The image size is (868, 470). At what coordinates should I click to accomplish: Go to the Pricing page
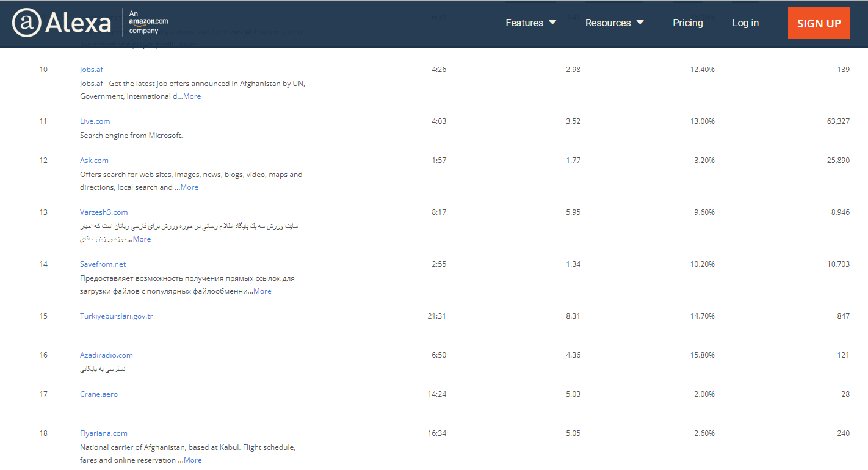pyautogui.click(x=688, y=23)
